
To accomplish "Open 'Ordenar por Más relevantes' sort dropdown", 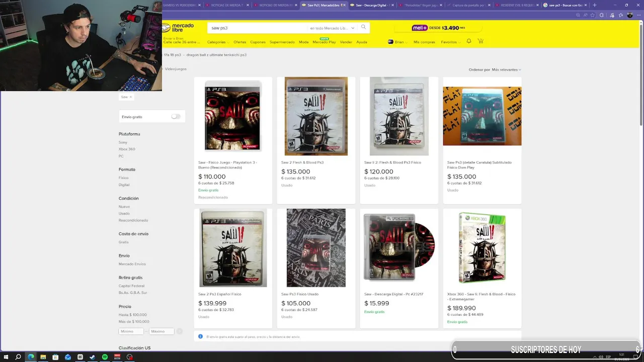I will 495,70.
